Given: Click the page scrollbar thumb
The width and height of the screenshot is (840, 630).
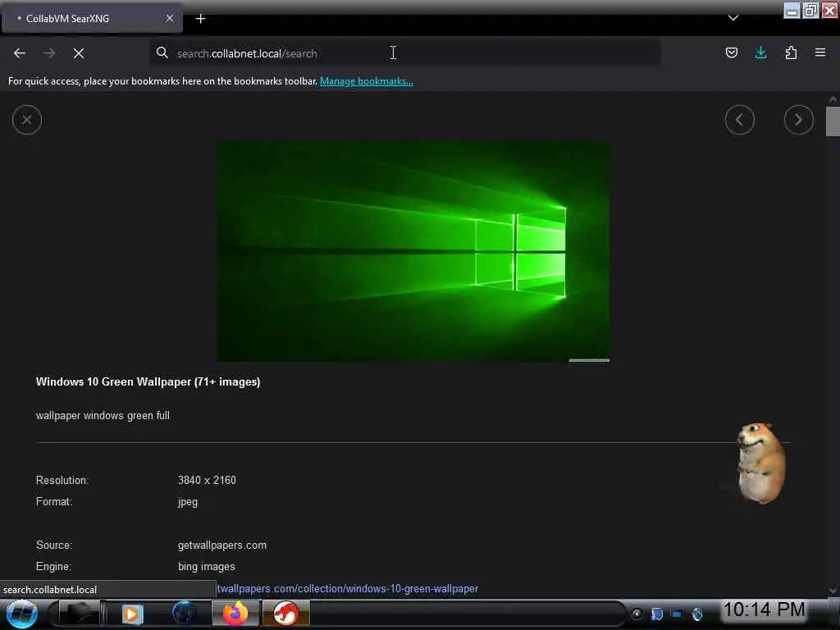Looking at the screenshot, I should 833,121.
